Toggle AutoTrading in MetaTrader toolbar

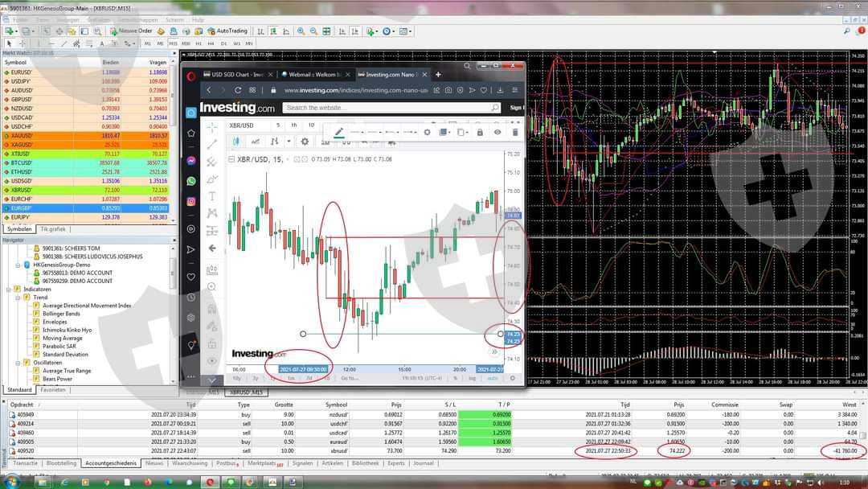[227, 31]
